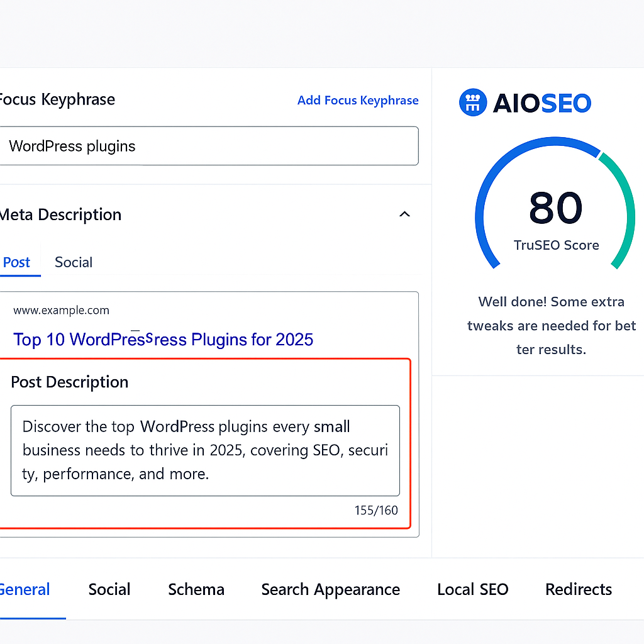Select the Post tab under Meta Description
Viewport: 644px width, 644px height.
(16, 262)
